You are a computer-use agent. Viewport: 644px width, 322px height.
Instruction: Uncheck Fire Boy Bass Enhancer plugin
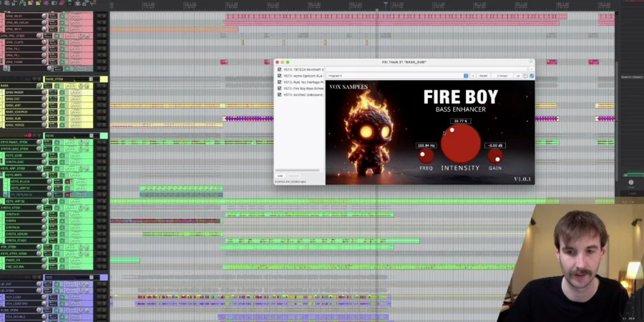coord(279,88)
